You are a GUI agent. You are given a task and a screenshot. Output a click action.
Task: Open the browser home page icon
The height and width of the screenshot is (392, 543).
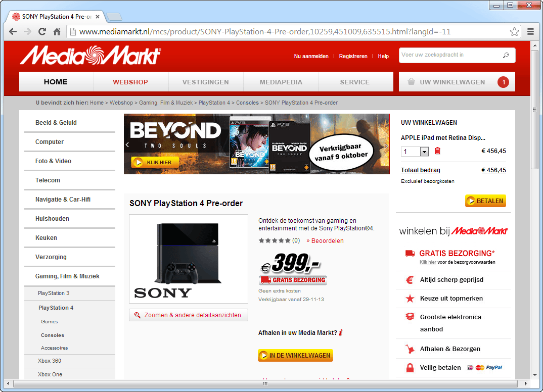pos(57,32)
